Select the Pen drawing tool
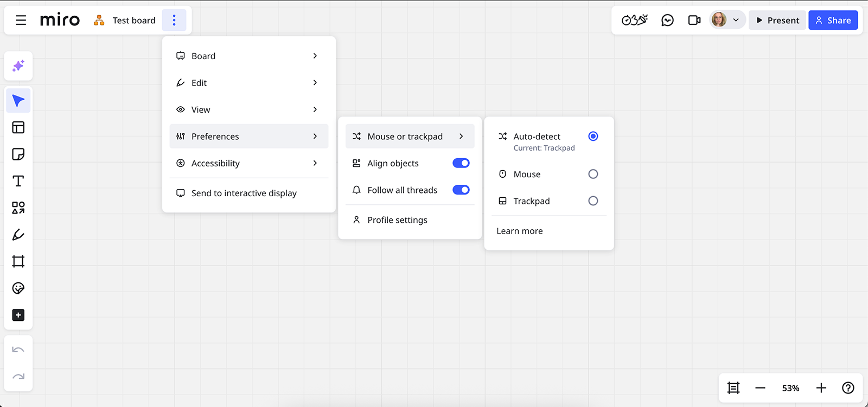Viewport: 868px width, 407px height. click(18, 235)
